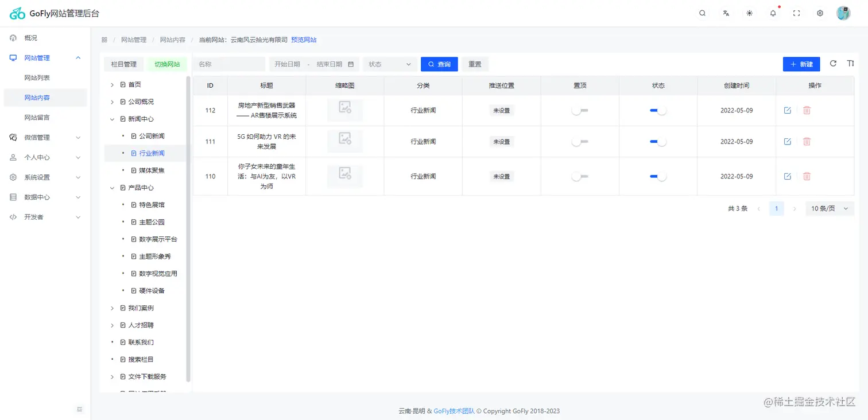Open the 状态 filter dropdown

[390, 64]
